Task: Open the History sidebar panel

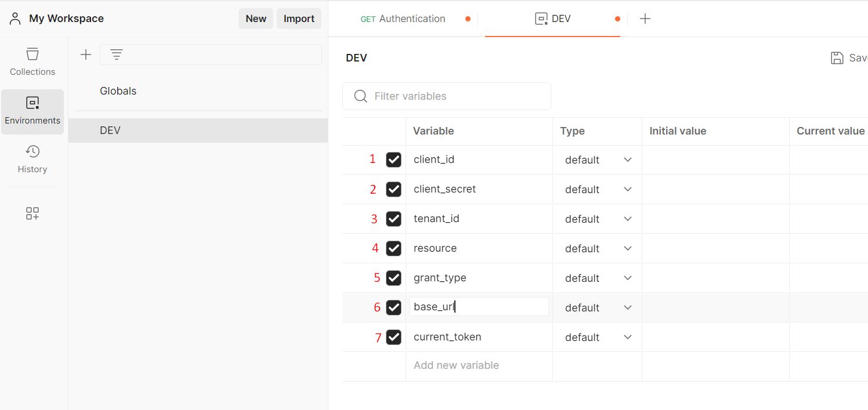Action: [32, 159]
